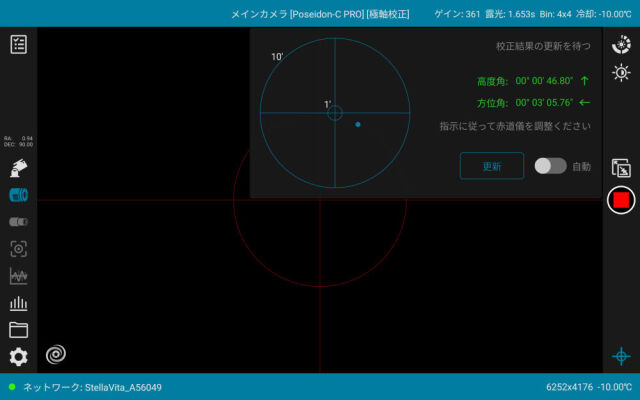640x400 pixels.
Task: Open the focus frame target icon
Action: [18, 249]
